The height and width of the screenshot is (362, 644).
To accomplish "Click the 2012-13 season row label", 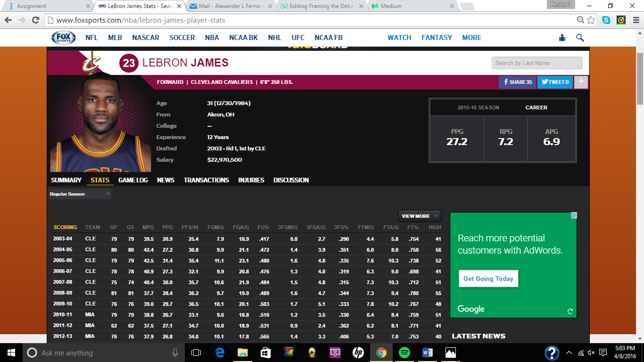I will (63, 337).
